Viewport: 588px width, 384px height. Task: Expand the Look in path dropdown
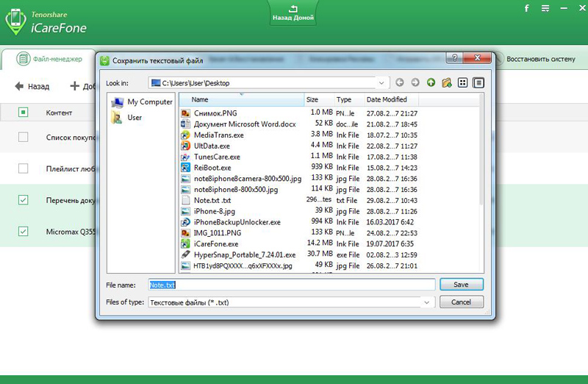tap(381, 83)
